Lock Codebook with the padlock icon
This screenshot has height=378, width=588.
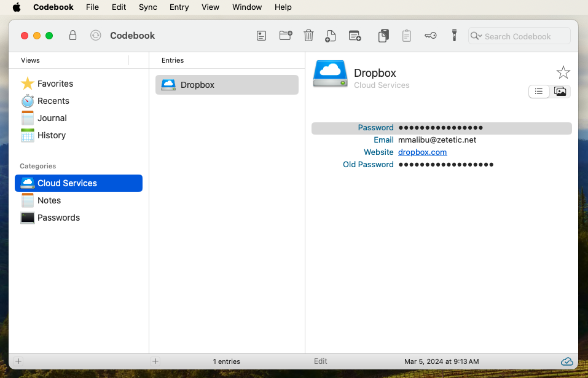pos(73,35)
